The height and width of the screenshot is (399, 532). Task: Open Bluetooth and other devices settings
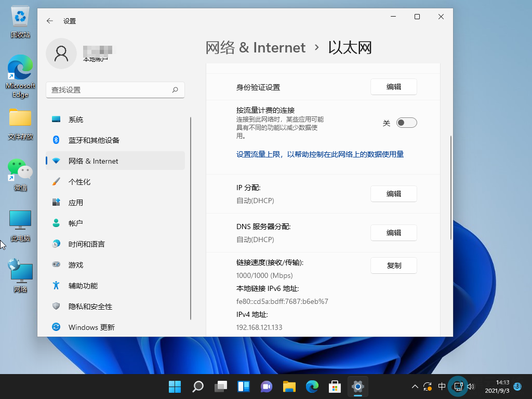[94, 140]
